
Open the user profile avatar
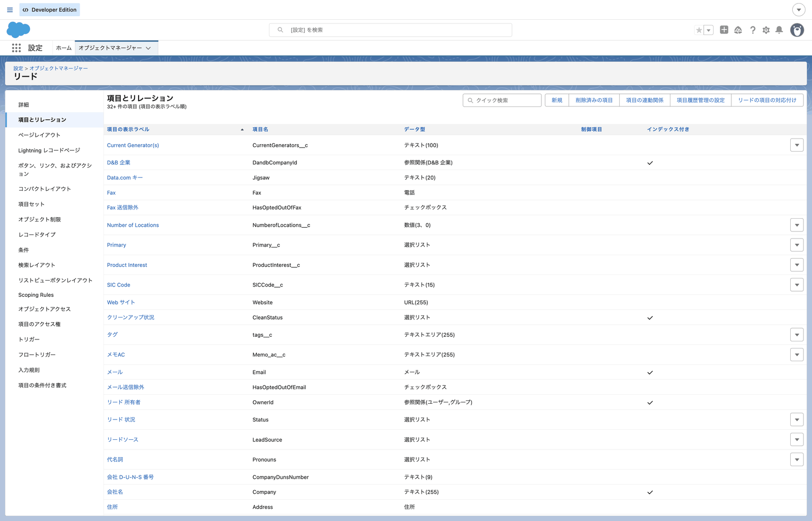[797, 30]
